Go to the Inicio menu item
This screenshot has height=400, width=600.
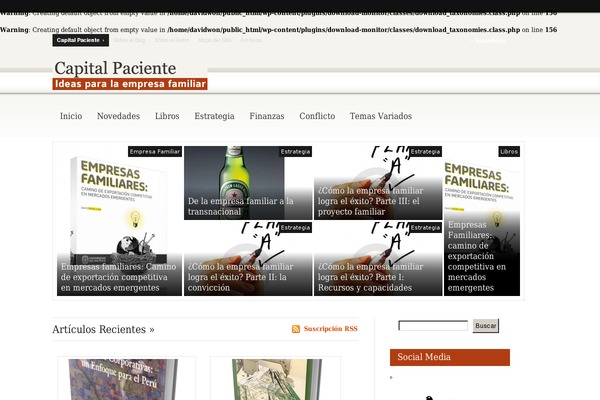71,116
